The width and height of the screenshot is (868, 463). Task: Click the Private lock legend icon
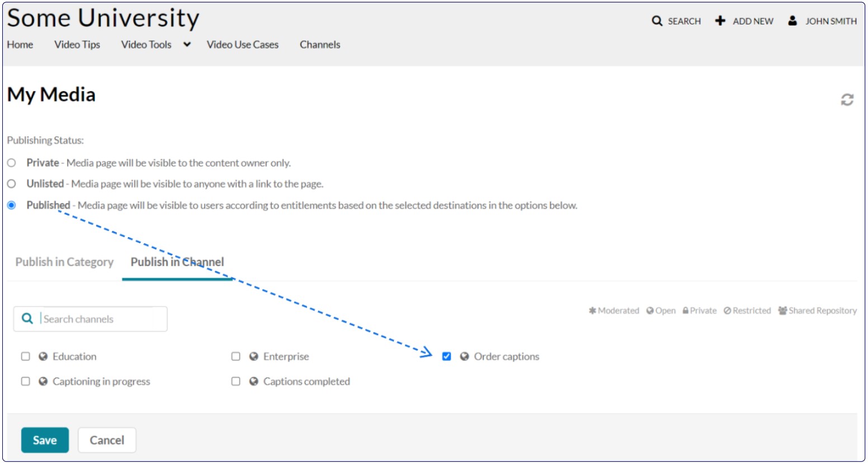686,310
